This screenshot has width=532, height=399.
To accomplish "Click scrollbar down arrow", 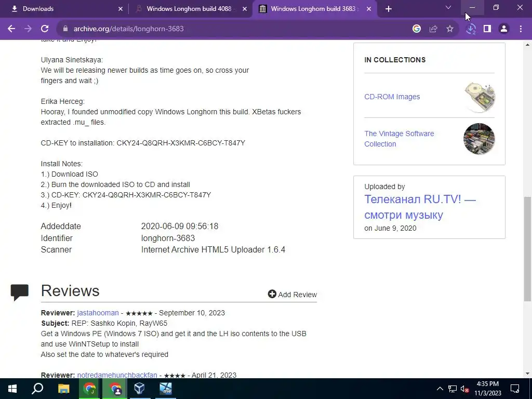I will [x=528, y=374].
